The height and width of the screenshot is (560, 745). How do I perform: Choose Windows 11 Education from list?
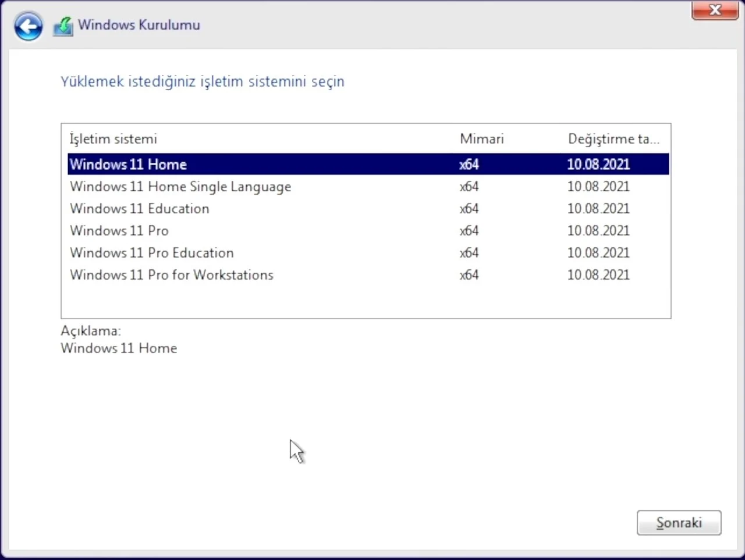point(368,208)
